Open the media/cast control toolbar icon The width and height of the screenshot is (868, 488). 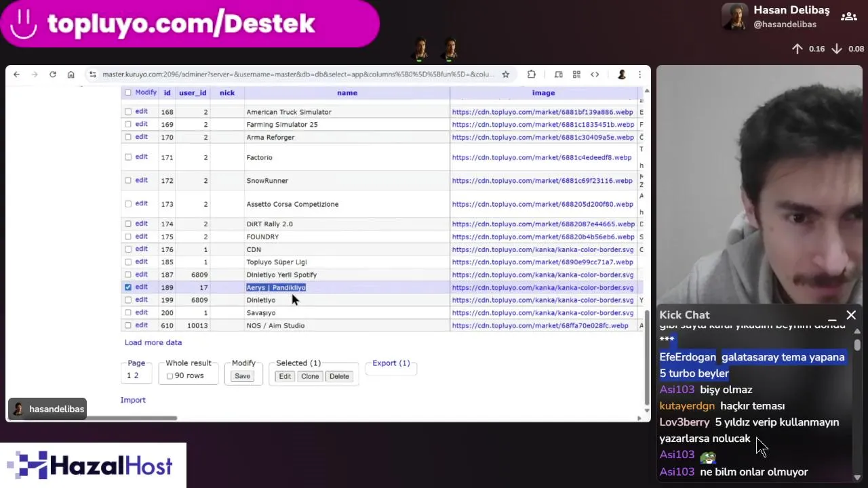coord(559,75)
